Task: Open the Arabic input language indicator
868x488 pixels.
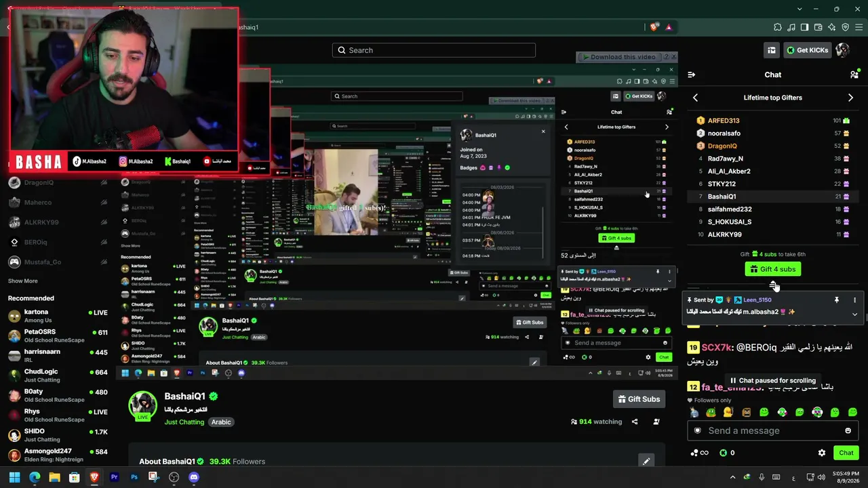Action: tap(793, 477)
